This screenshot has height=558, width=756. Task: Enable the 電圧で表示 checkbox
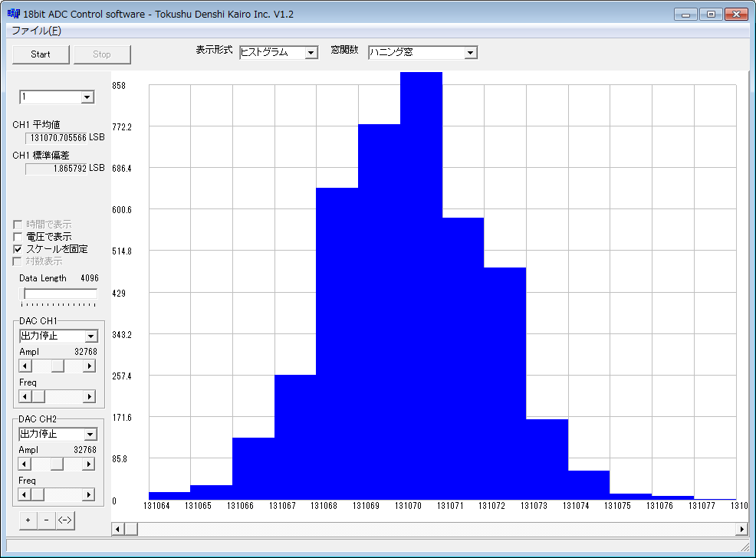[18, 237]
